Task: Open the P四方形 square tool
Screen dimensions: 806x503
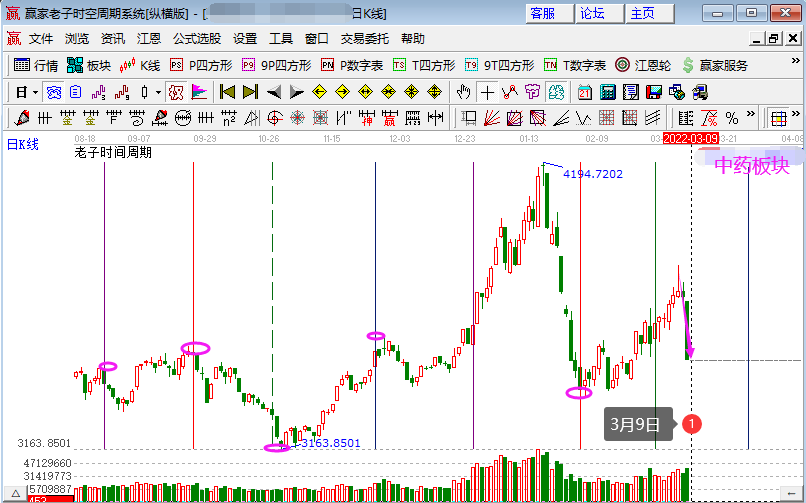Action: (x=201, y=65)
